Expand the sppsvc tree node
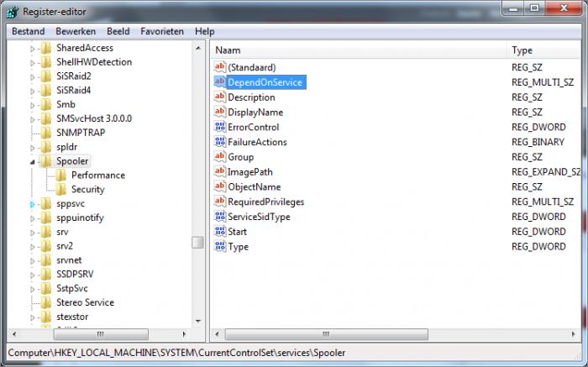 (32, 204)
